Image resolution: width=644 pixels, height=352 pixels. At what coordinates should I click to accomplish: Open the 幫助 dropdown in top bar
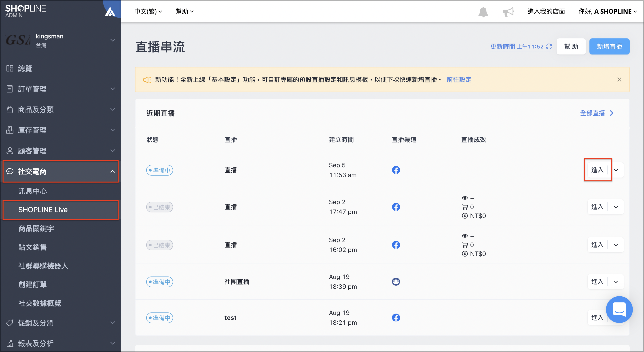click(185, 11)
